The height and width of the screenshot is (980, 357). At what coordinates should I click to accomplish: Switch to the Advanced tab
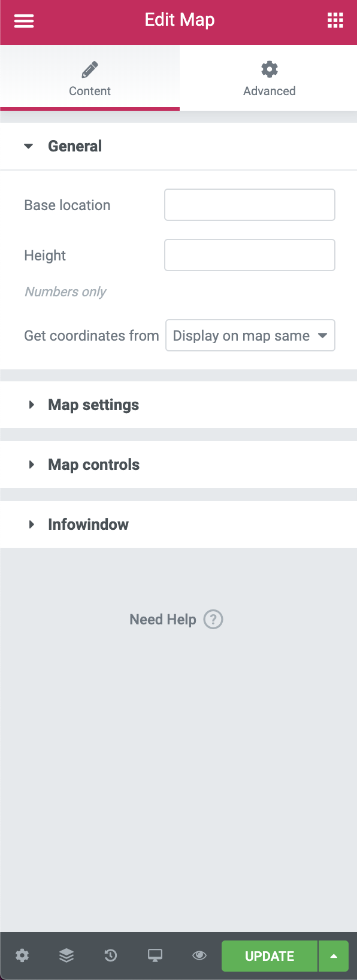[269, 78]
